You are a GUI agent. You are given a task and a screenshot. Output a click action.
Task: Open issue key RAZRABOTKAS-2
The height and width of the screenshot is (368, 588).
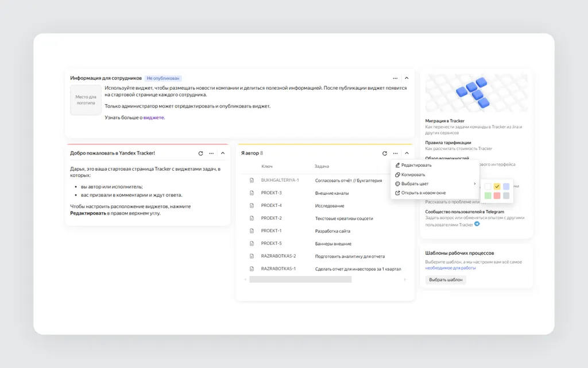tap(278, 256)
